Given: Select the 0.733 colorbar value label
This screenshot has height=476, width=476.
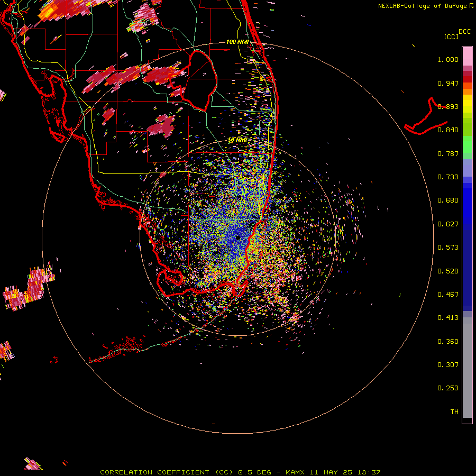Looking at the screenshot, I should tap(448, 177).
